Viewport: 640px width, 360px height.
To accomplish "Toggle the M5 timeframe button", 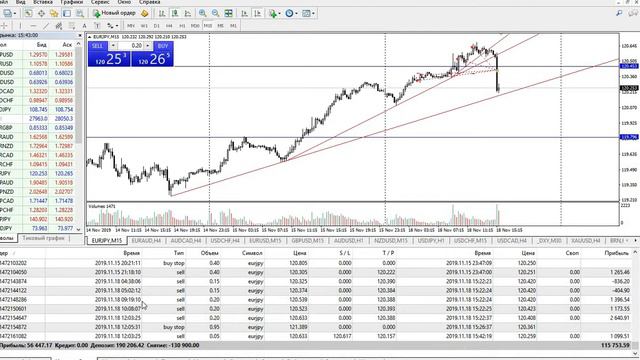I will point(220,26).
